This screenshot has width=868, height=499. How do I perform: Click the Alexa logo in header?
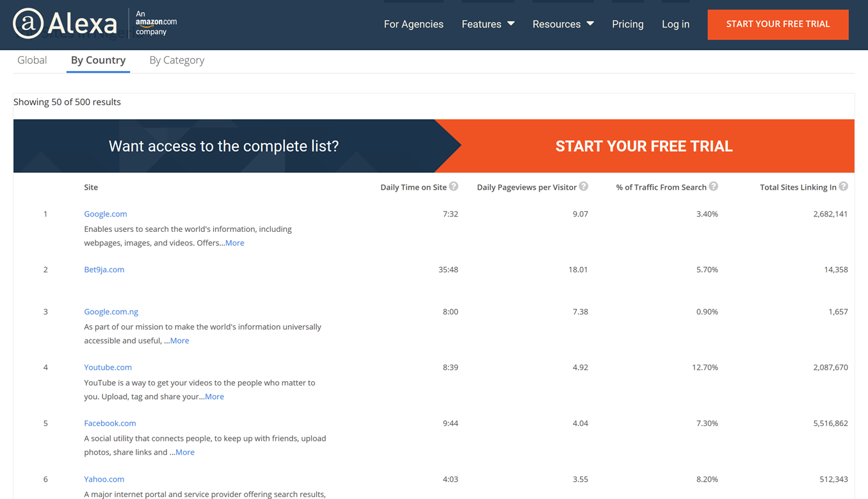tap(65, 24)
